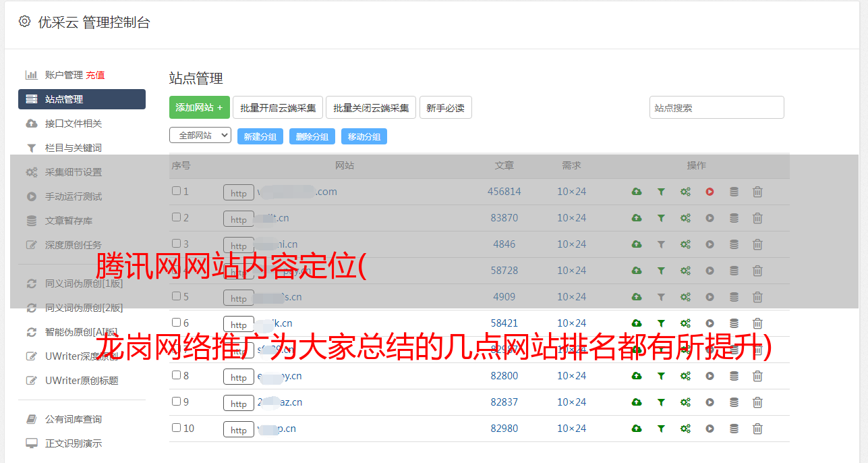Click the http button in row 1
This screenshot has width=868, height=463.
coord(239,193)
